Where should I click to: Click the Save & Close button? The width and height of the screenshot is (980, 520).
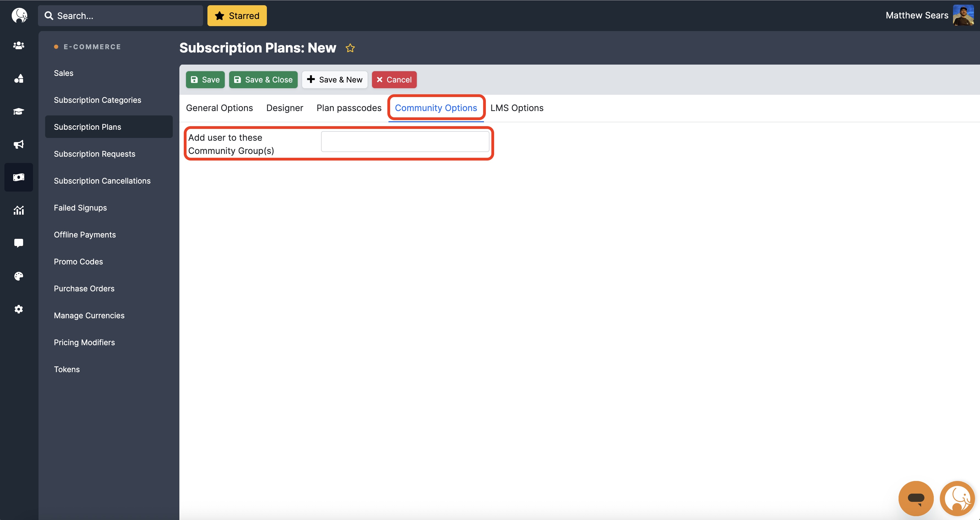[263, 80]
